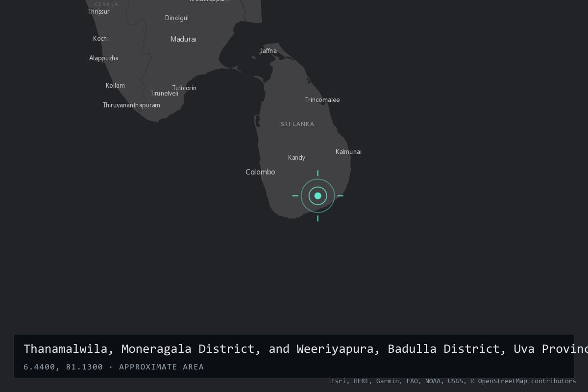Select the 6.4400, 81.1300 coordinates text
This screenshot has width=588, height=392.
[x=63, y=367]
